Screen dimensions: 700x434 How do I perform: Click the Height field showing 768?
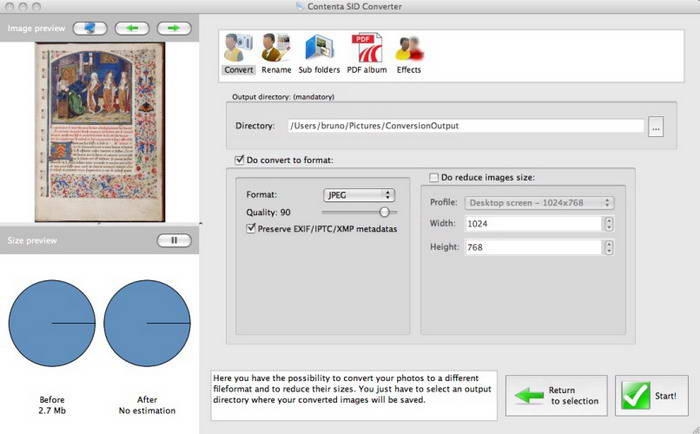(x=534, y=247)
